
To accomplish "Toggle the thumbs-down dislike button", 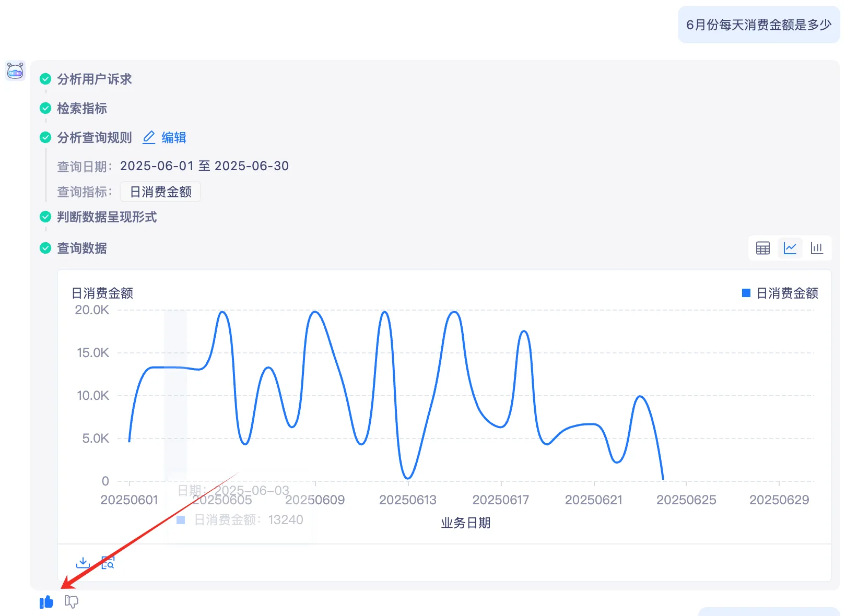I will click(x=71, y=602).
